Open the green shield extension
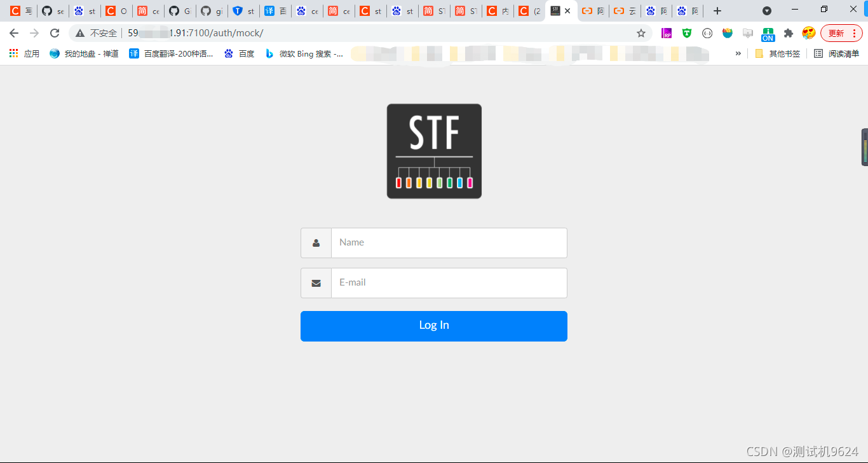Viewport: 868px width, 463px height. coord(687,33)
